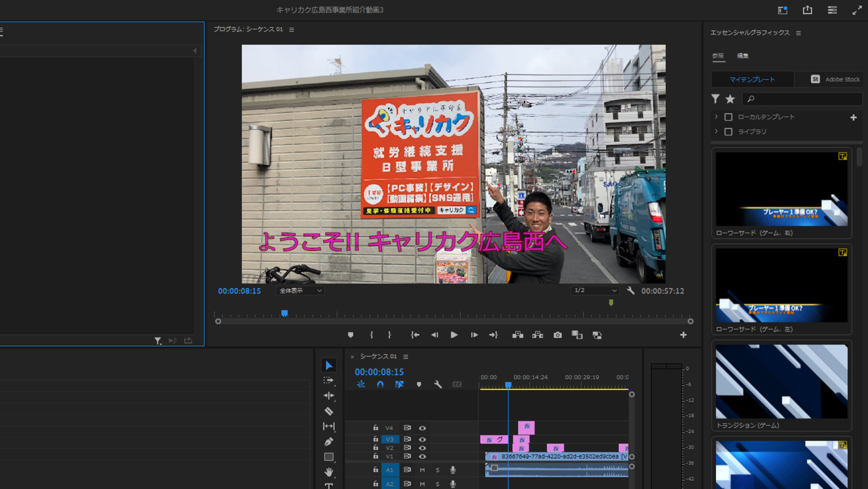Click the Extract button
Screen dimensions: 868x489
[538, 335]
